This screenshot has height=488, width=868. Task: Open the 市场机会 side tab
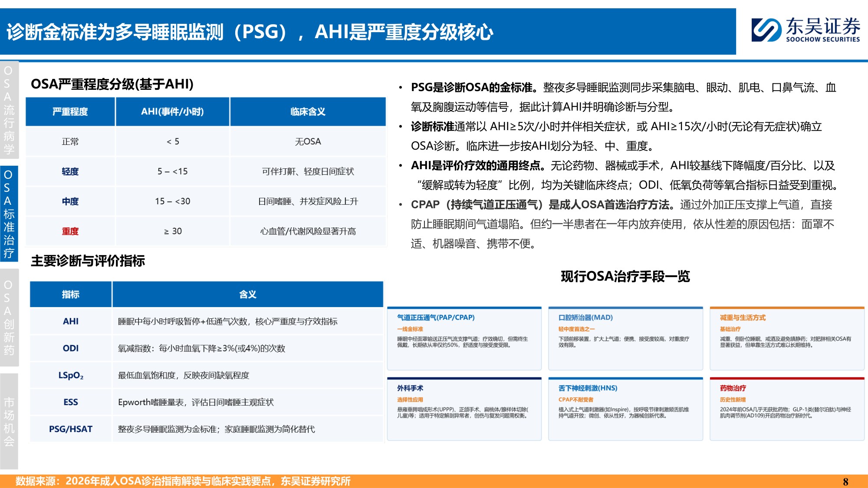click(9, 421)
